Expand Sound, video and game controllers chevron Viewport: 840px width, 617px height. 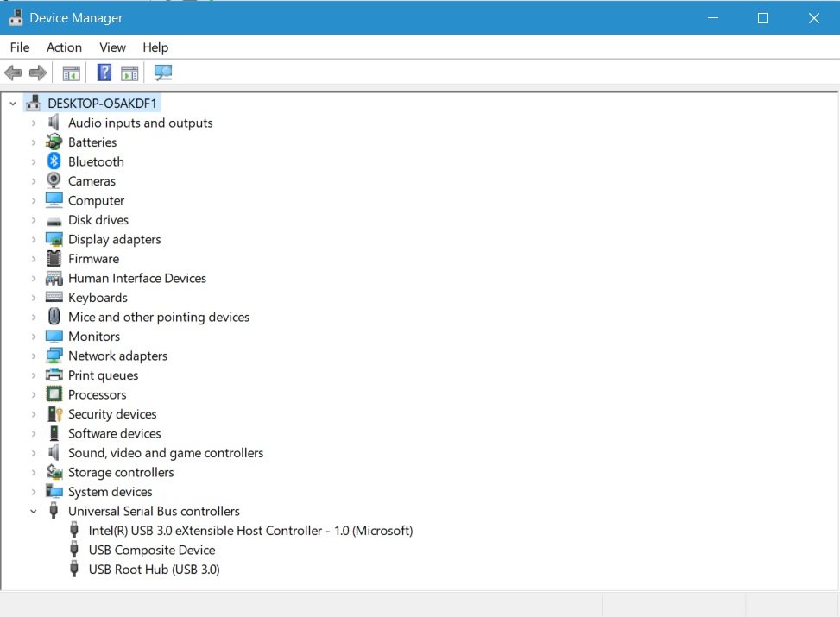pyautogui.click(x=33, y=453)
